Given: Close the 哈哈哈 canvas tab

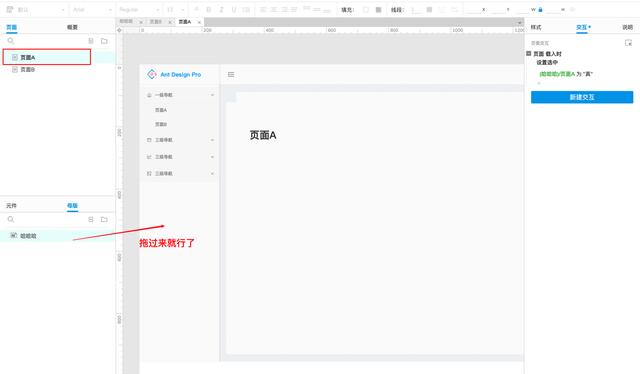Looking at the screenshot, I should click(x=141, y=22).
